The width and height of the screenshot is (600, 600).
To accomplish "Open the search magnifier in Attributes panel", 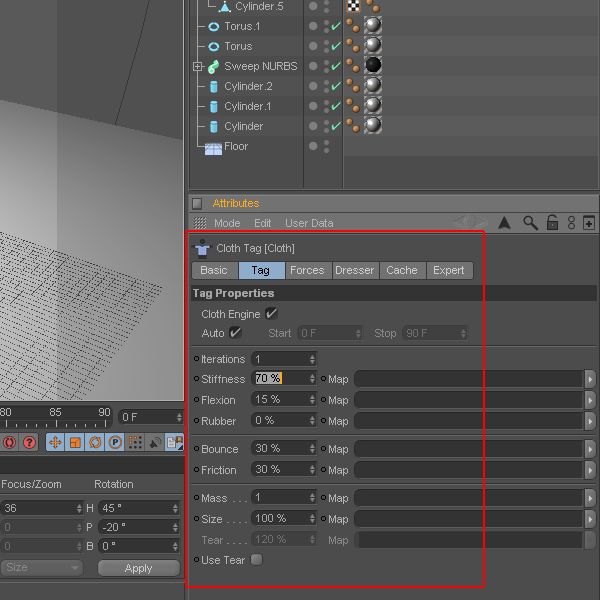I will [x=530, y=223].
